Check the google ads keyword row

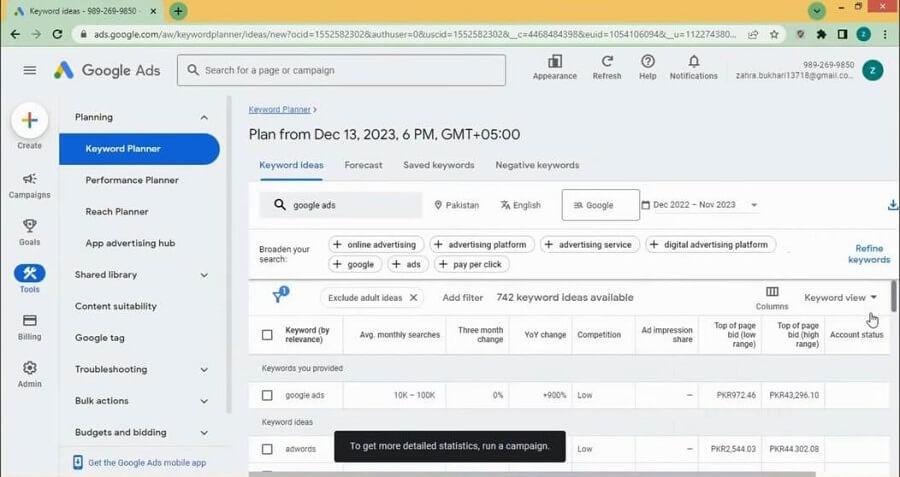point(267,395)
